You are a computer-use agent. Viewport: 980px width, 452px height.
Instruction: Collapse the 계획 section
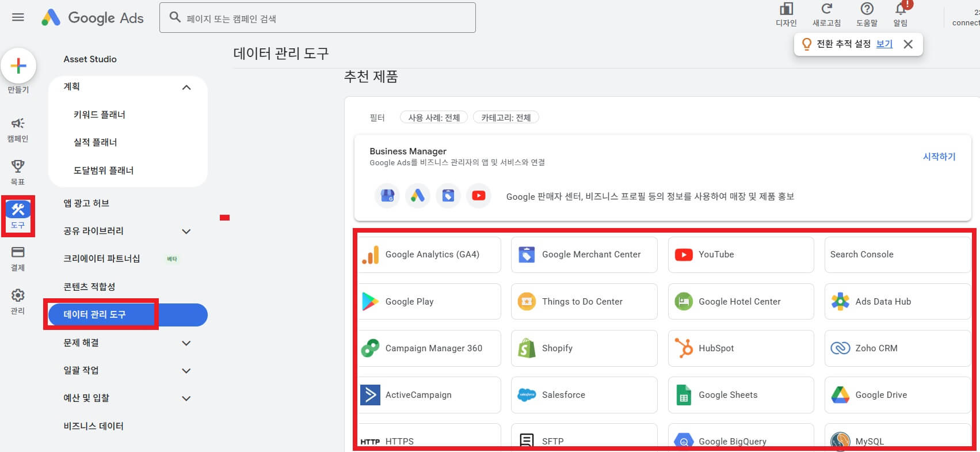[x=186, y=88]
